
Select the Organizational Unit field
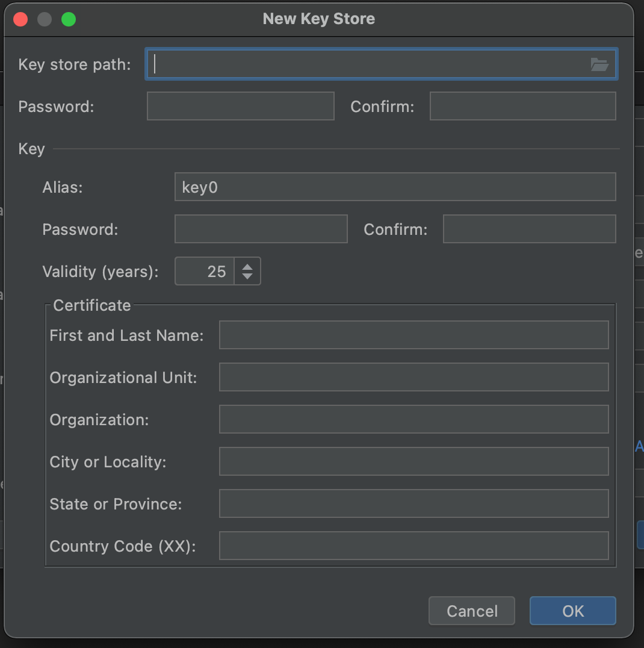413,378
